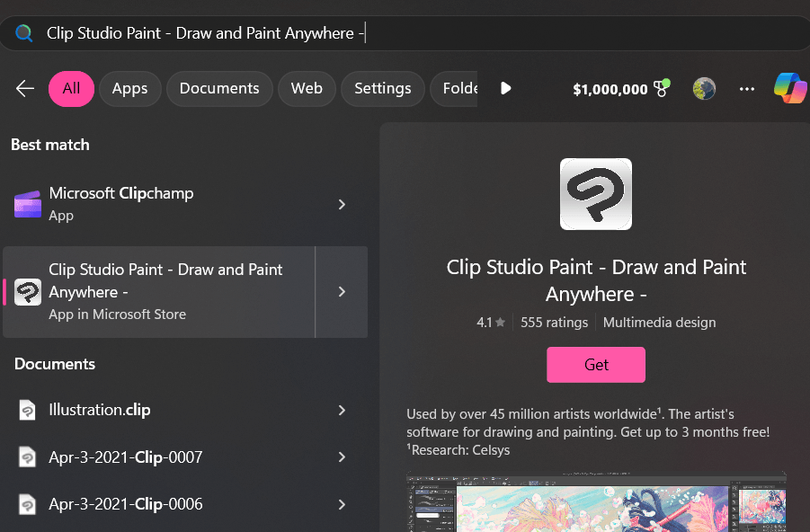The image size is (810, 532).
Task: Select the All filter tab
Action: tap(71, 89)
